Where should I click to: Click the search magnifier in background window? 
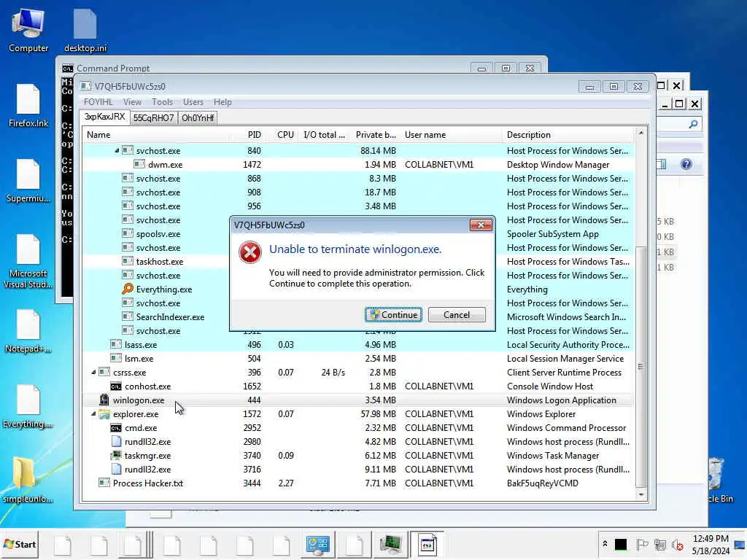point(693,124)
